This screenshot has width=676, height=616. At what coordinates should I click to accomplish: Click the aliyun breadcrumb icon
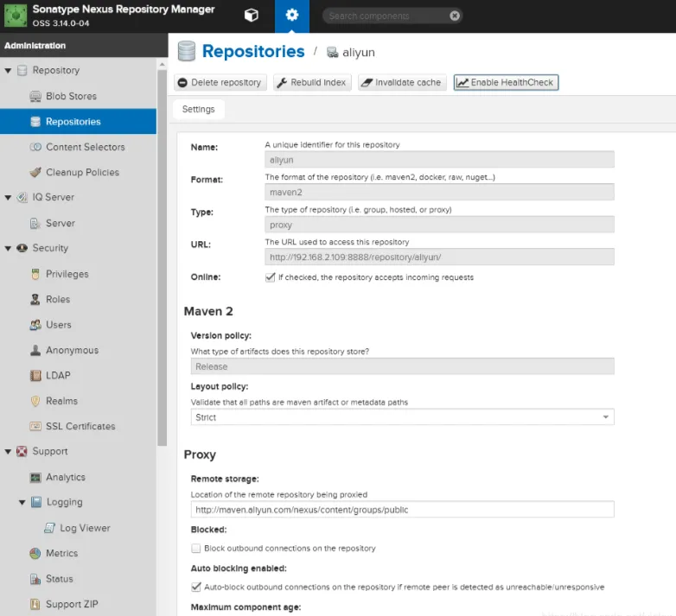[332, 53]
